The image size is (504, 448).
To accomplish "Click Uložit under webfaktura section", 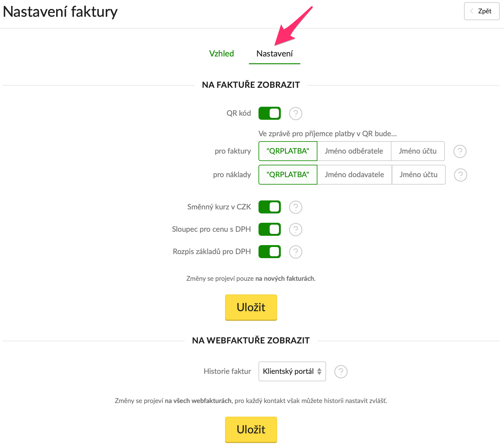I will [251, 430].
